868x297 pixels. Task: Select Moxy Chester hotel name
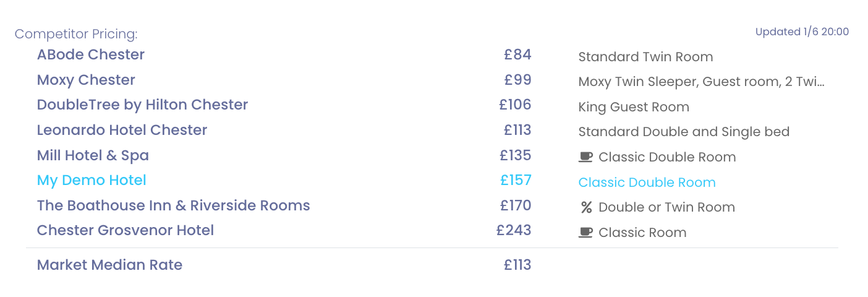tap(86, 80)
